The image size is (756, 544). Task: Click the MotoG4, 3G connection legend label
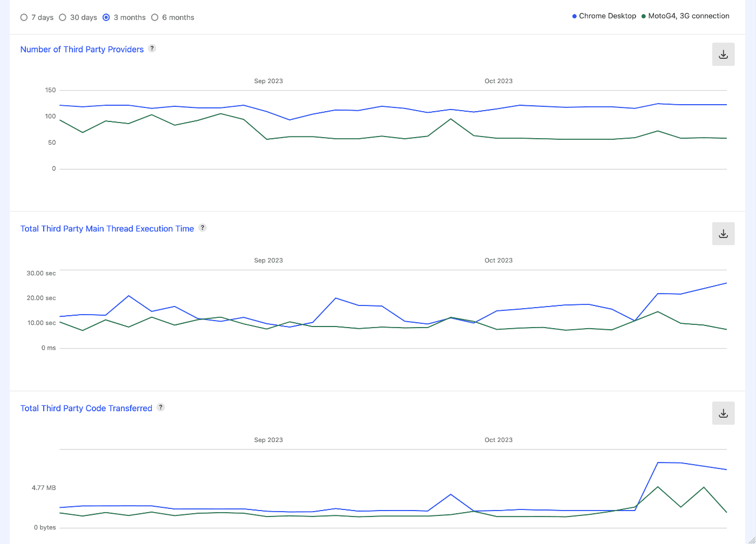688,16
